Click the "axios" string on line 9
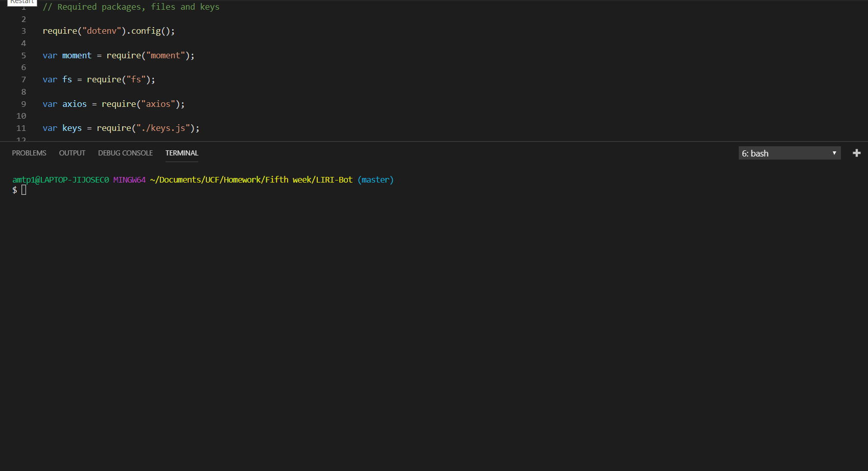The image size is (868, 471). pos(158,104)
